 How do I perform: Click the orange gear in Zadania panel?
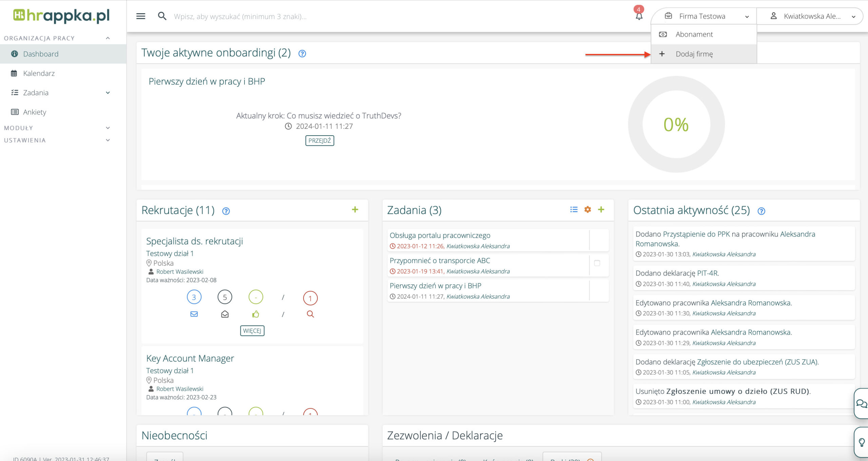pyautogui.click(x=588, y=209)
